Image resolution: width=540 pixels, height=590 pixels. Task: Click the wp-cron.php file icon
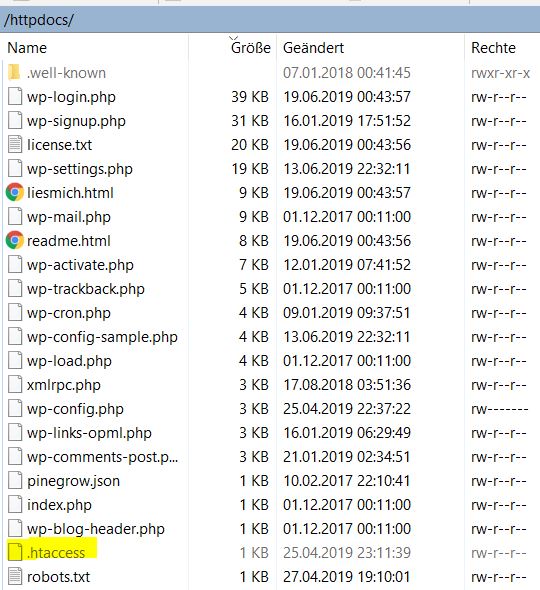pyautogui.click(x=15, y=313)
